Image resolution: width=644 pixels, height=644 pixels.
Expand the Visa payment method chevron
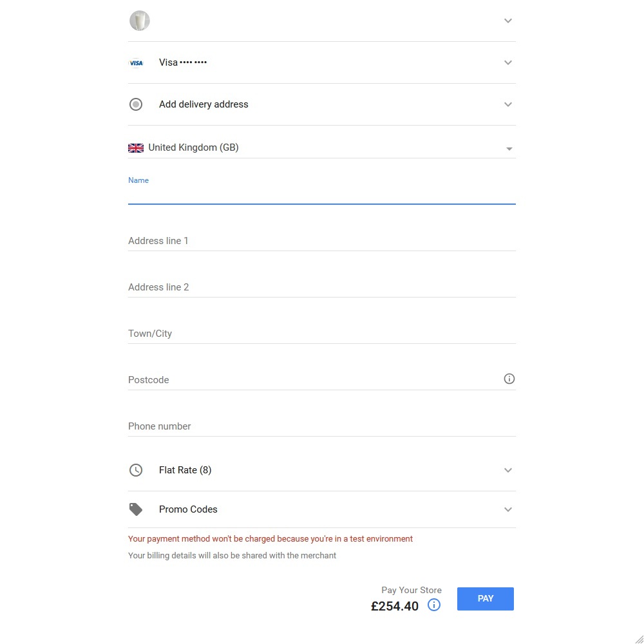tap(508, 62)
